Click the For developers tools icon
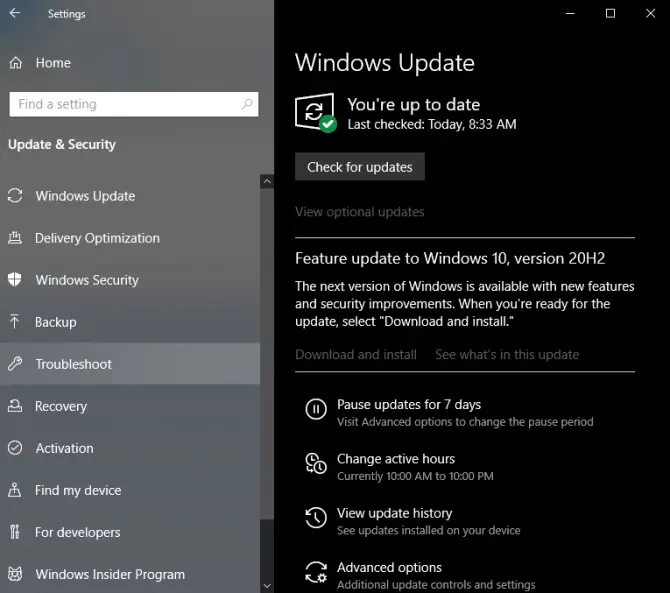 [x=15, y=531]
